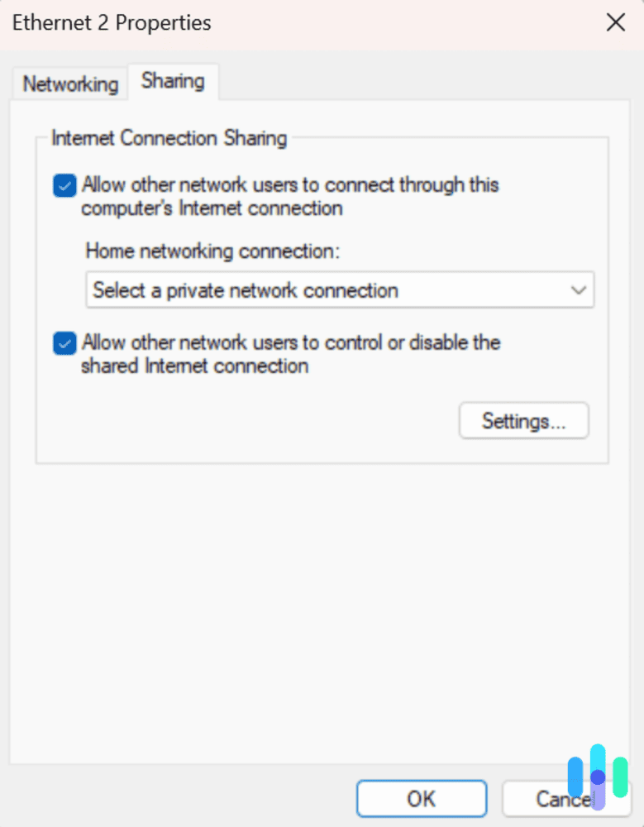
Task: Stay on the Sharing tab
Action: point(173,81)
